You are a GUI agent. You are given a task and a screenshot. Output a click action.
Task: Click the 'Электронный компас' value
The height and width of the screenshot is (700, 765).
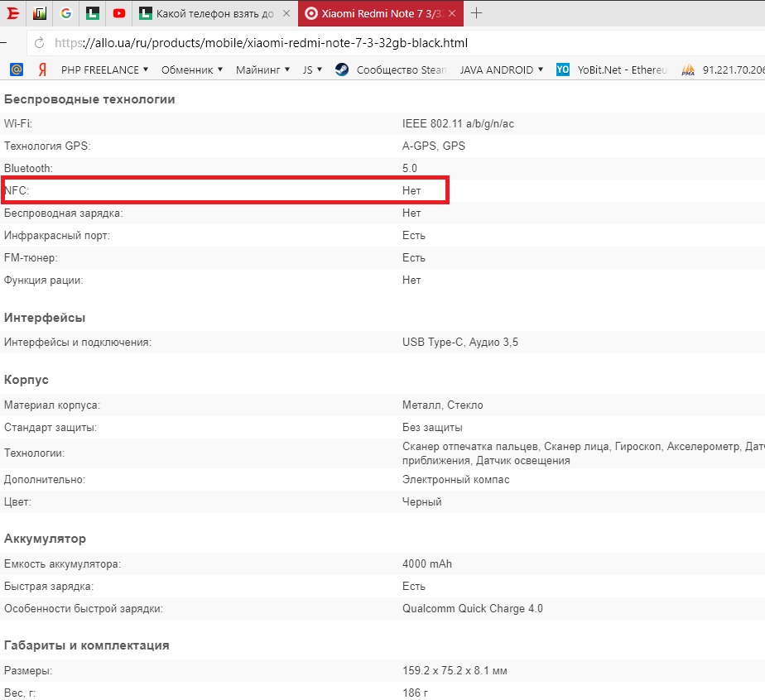pos(455,480)
